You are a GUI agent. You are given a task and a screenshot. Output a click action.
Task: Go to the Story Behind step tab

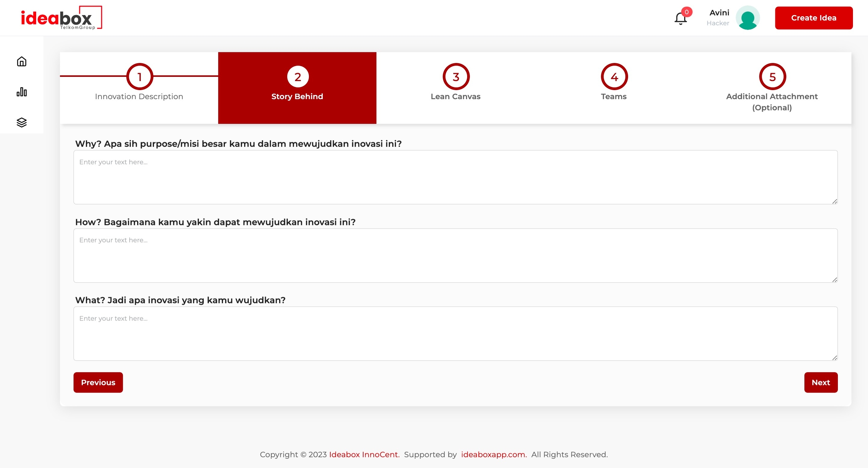297,88
